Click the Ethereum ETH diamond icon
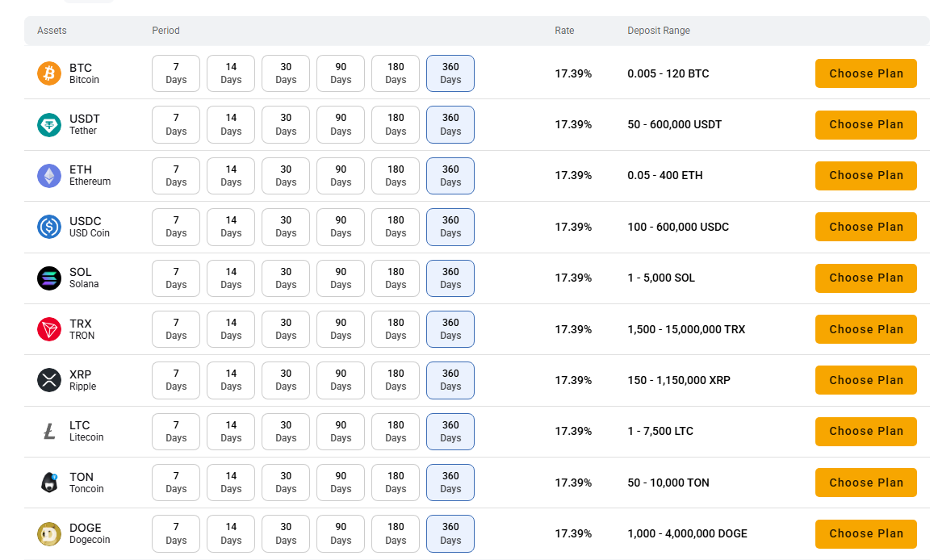Image resolution: width=934 pixels, height=560 pixels. 49,176
